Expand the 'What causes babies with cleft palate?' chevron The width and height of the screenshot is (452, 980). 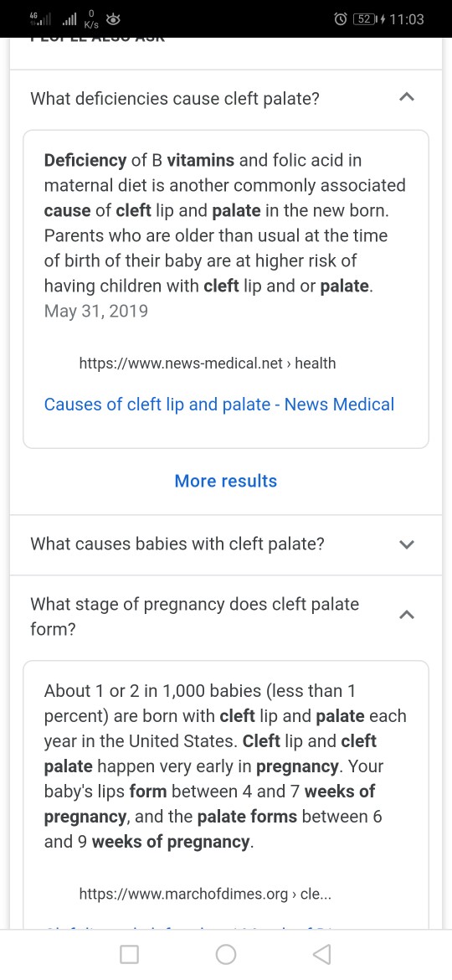pos(407,544)
